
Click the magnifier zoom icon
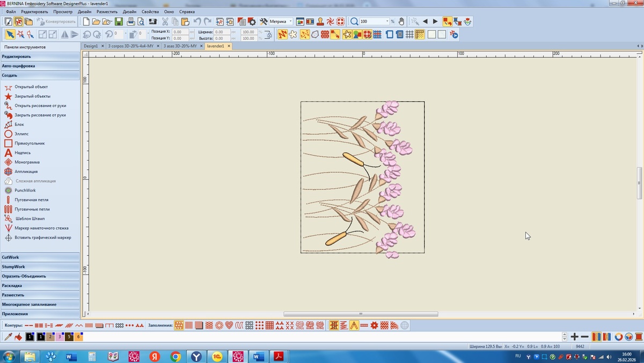[x=354, y=21]
